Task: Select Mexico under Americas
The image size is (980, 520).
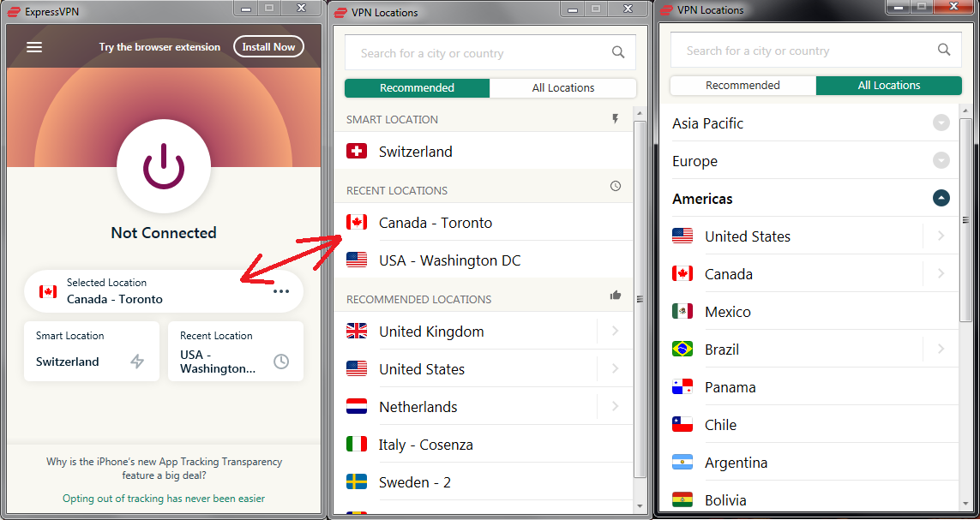Action: [x=811, y=312]
